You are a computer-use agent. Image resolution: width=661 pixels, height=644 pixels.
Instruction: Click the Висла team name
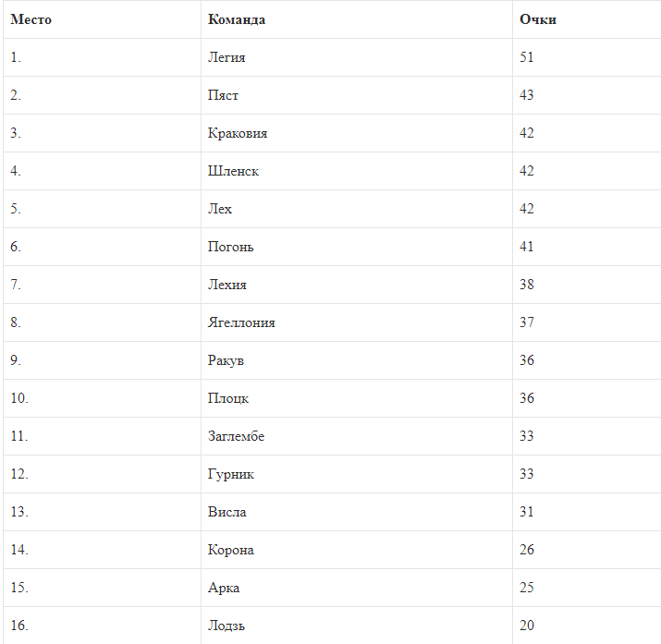pyautogui.click(x=227, y=512)
